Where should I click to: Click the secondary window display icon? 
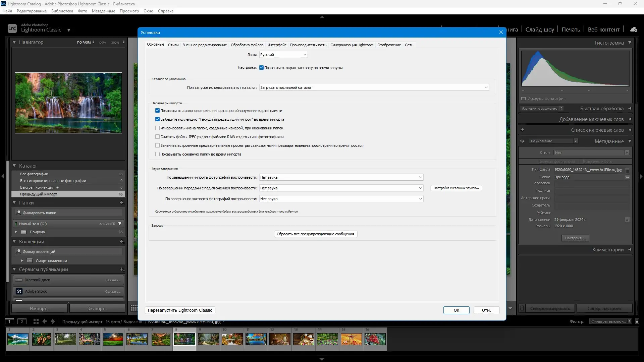pyautogui.click(x=22, y=321)
